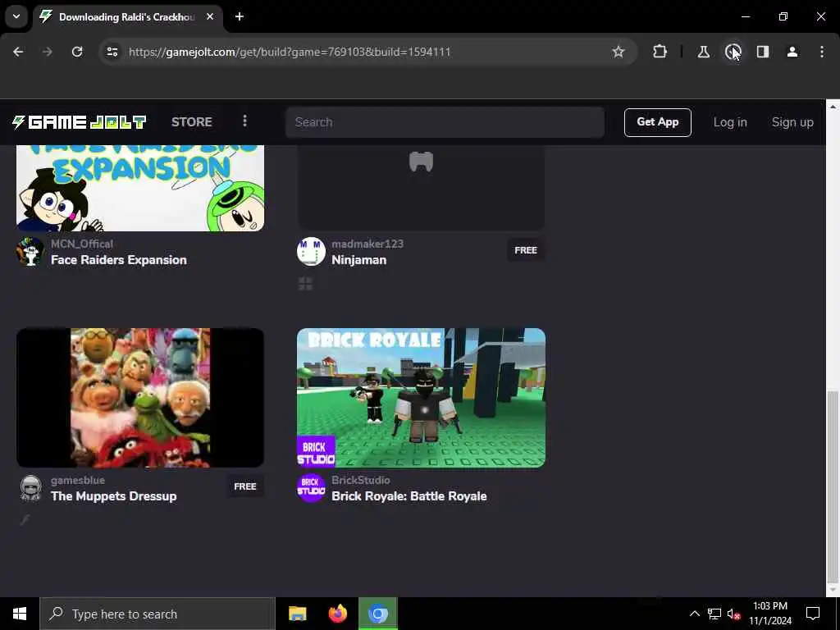Open Brick Royale: Battle Royale title

coord(409,496)
